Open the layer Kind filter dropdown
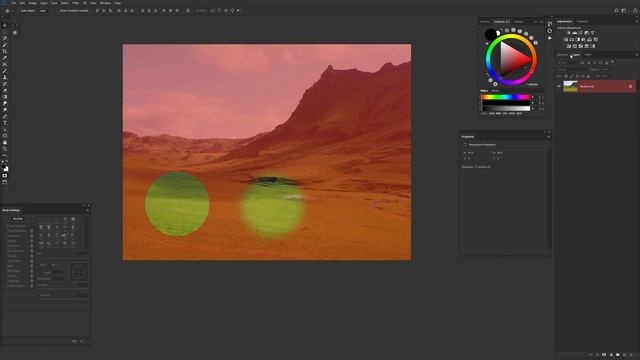The image size is (640, 360). (x=568, y=62)
